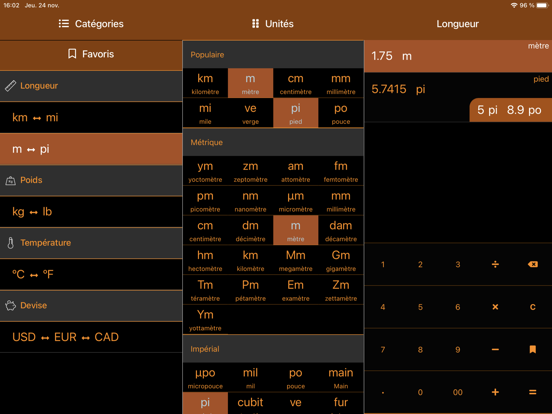Open the Catégories list icon
This screenshot has height=414, width=552.
(x=64, y=24)
